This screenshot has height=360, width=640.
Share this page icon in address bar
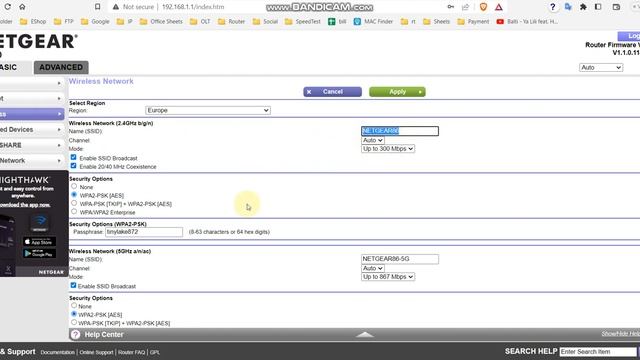pos(466,7)
